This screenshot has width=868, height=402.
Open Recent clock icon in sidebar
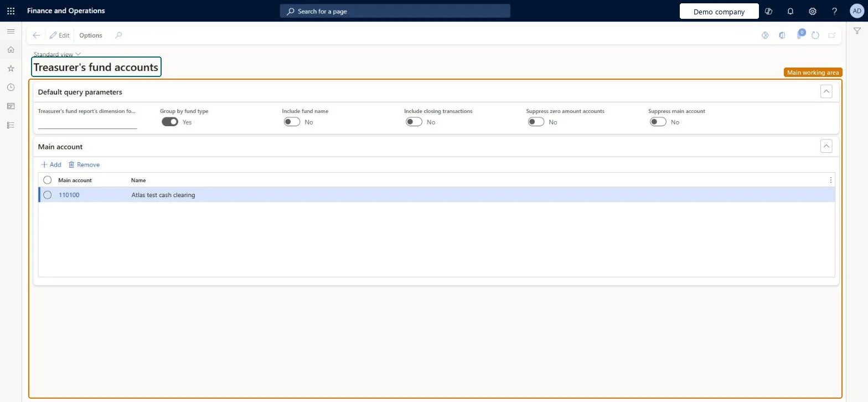(x=11, y=87)
